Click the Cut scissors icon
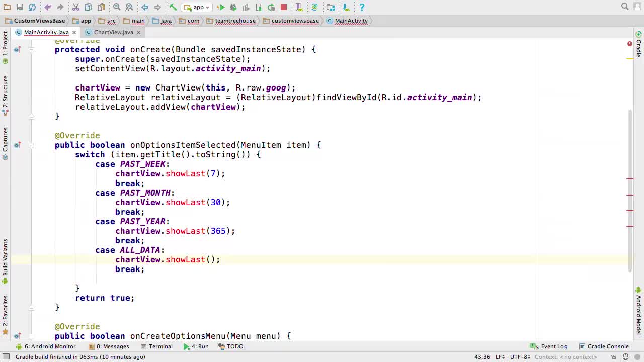This screenshot has height=362, width=644. (x=76, y=7)
